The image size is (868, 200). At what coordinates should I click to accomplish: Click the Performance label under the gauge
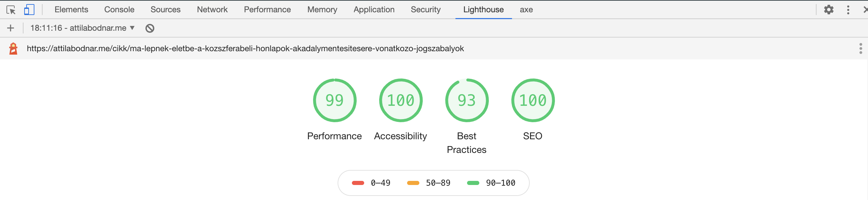tap(335, 136)
